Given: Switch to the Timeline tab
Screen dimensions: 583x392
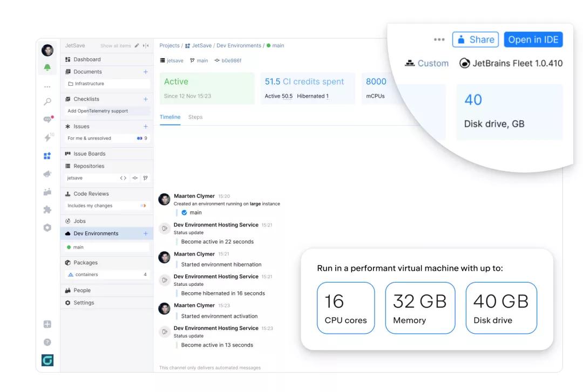Looking at the screenshot, I should coord(170,117).
